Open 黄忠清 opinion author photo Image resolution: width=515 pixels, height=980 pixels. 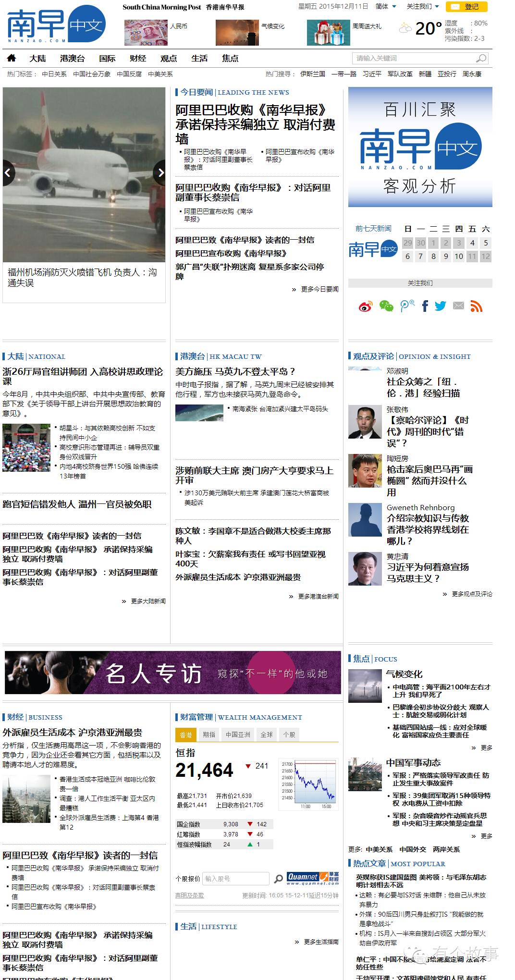point(365,568)
